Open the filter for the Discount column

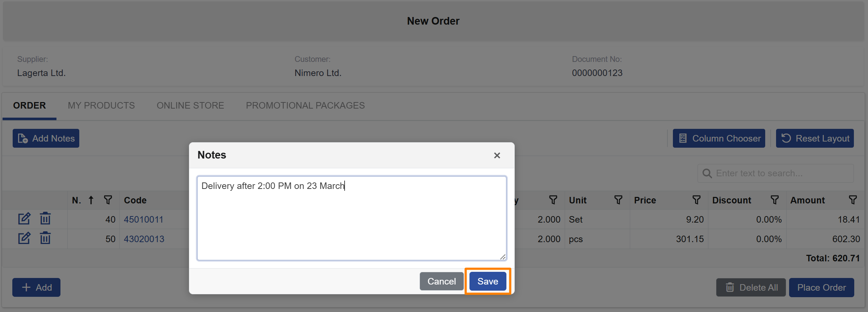[x=775, y=200]
